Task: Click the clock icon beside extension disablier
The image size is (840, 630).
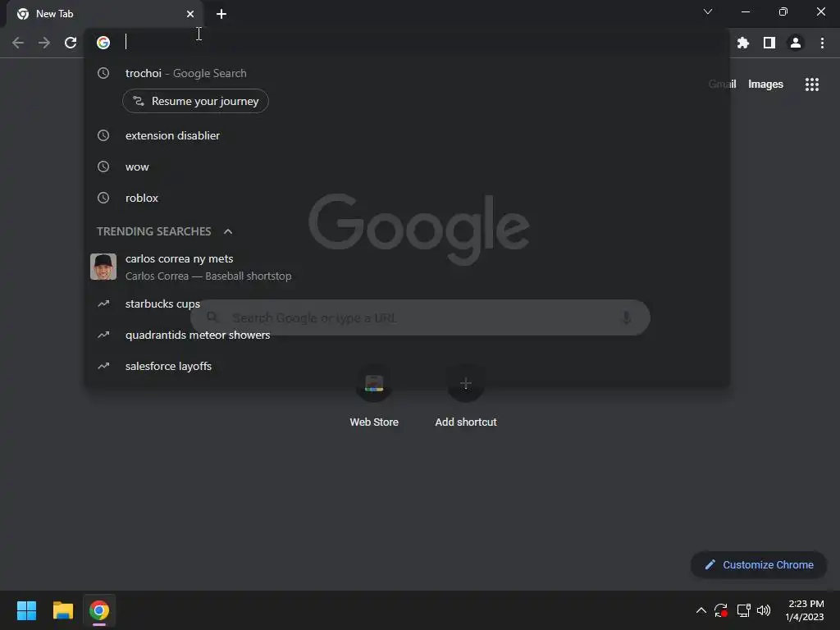Action: (103, 135)
